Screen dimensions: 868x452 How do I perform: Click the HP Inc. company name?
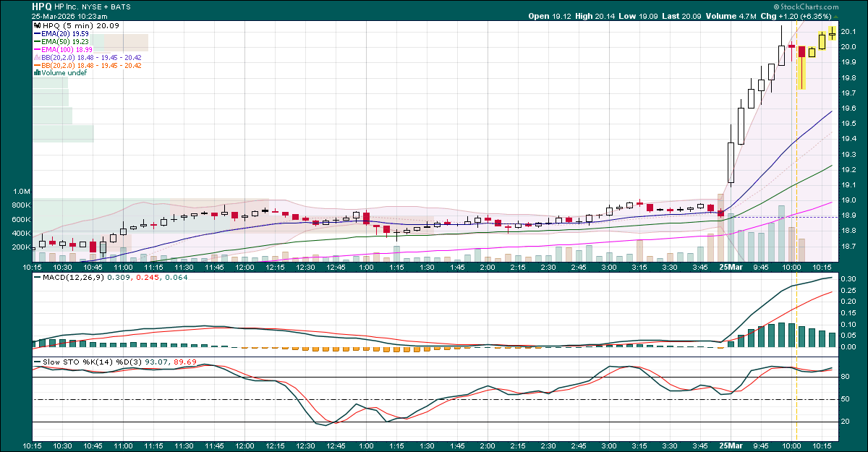(68, 6)
